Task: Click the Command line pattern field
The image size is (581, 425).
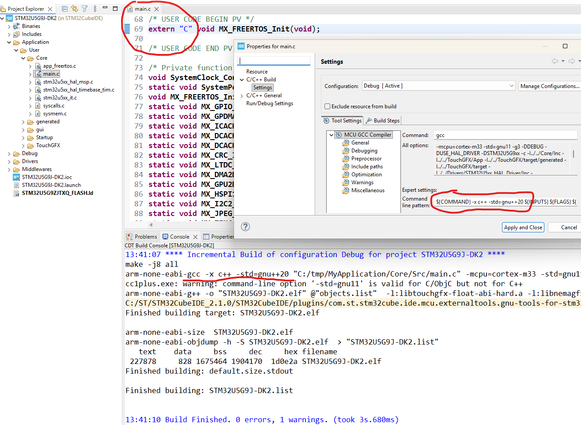Action: coord(505,202)
